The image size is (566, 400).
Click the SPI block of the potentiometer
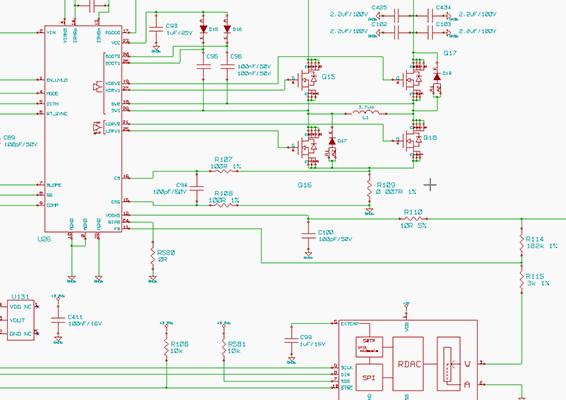pyautogui.click(x=369, y=377)
